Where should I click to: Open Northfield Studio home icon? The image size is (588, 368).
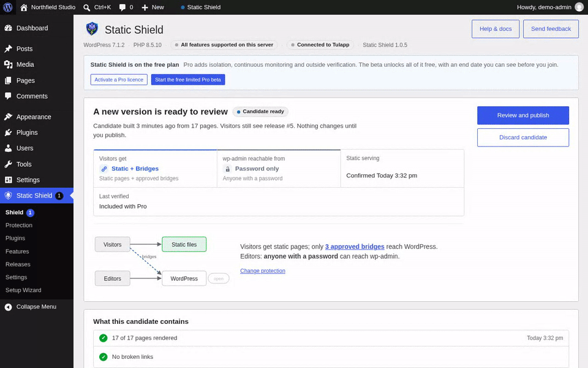(x=24, y=7)
